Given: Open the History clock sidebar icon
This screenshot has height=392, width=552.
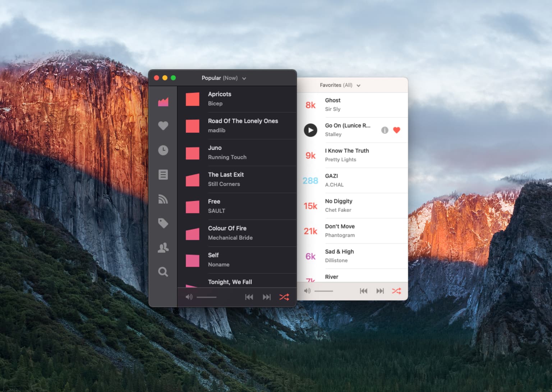Looking at the screenshot, I should pos(163,150).
